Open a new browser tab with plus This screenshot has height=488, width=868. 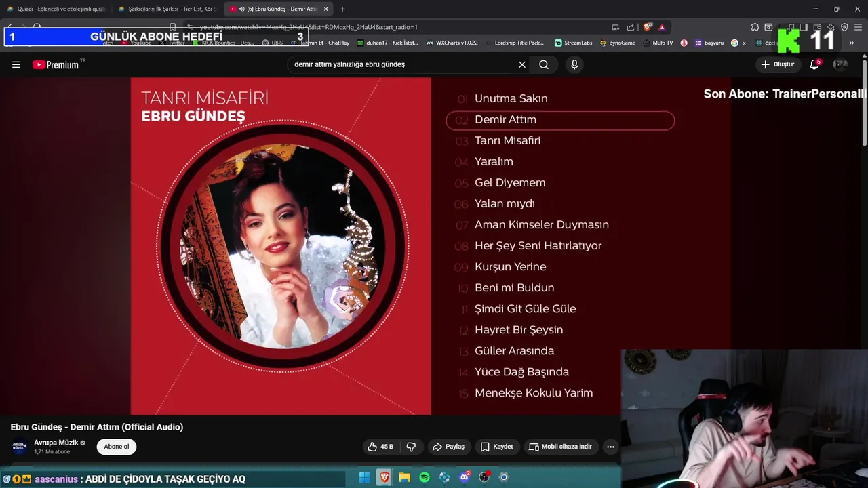(x=342, y=9)
